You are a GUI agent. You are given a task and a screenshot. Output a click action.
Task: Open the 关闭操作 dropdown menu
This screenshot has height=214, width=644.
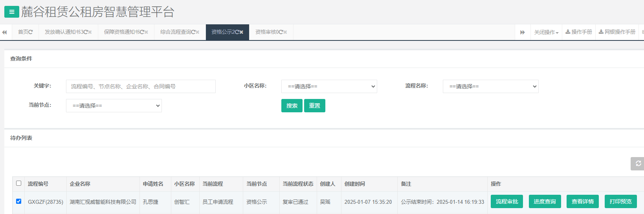[x=546, y=32]
